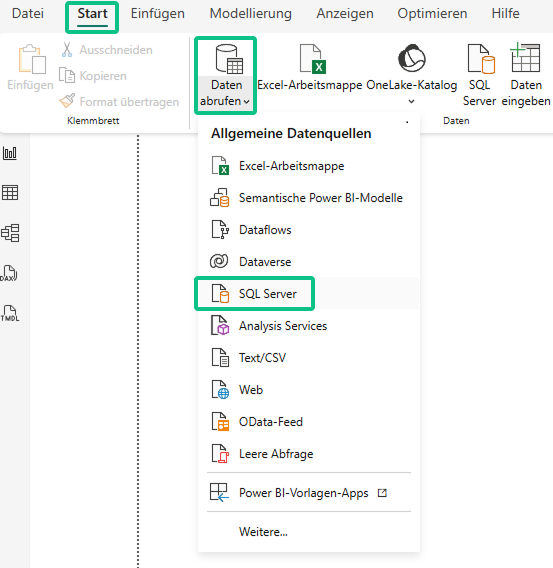Click external link icon beside Vorlagen-Apps
The height and width of the screenshot is (568, 553).
pos(382,493)
